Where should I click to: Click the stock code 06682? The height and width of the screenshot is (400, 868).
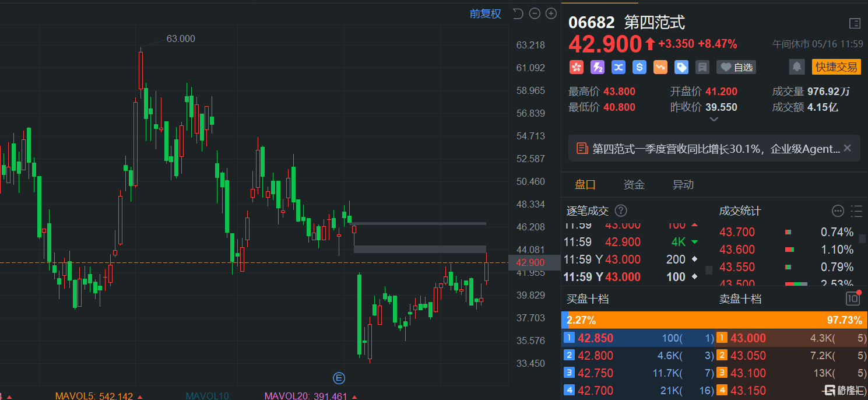(592, 23)
